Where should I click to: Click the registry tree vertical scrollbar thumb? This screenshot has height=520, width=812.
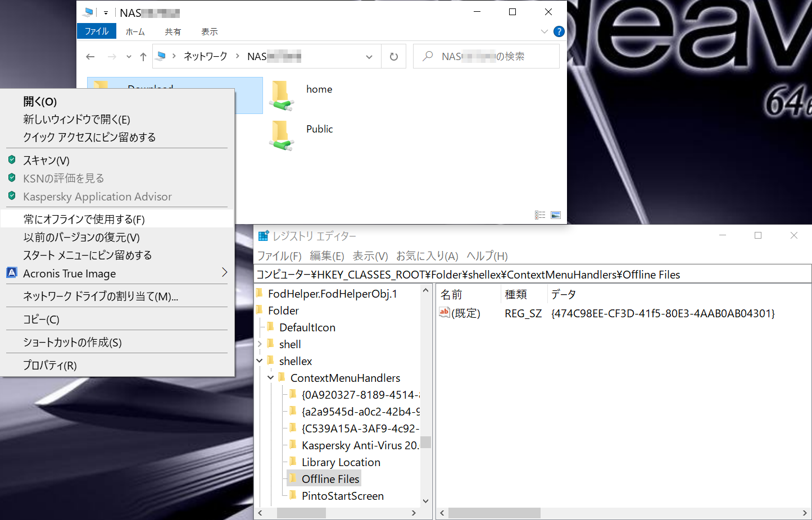coord(426,443)
